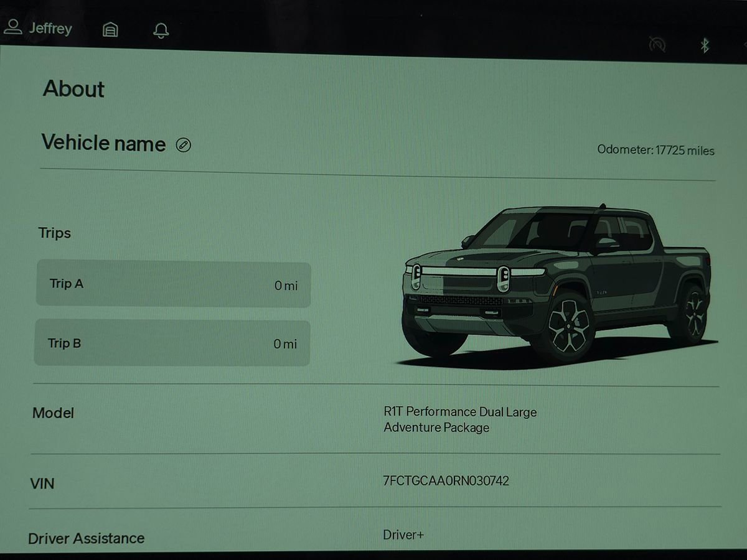
Task: Tap the Driver+ value
Action: tap(403, 534)
